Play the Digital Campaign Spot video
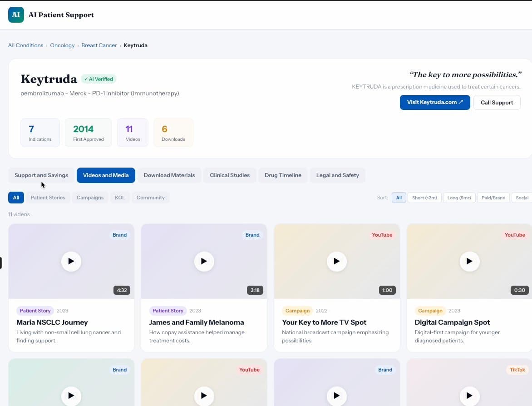Screen dimensions: 532x406 (469, 261)
